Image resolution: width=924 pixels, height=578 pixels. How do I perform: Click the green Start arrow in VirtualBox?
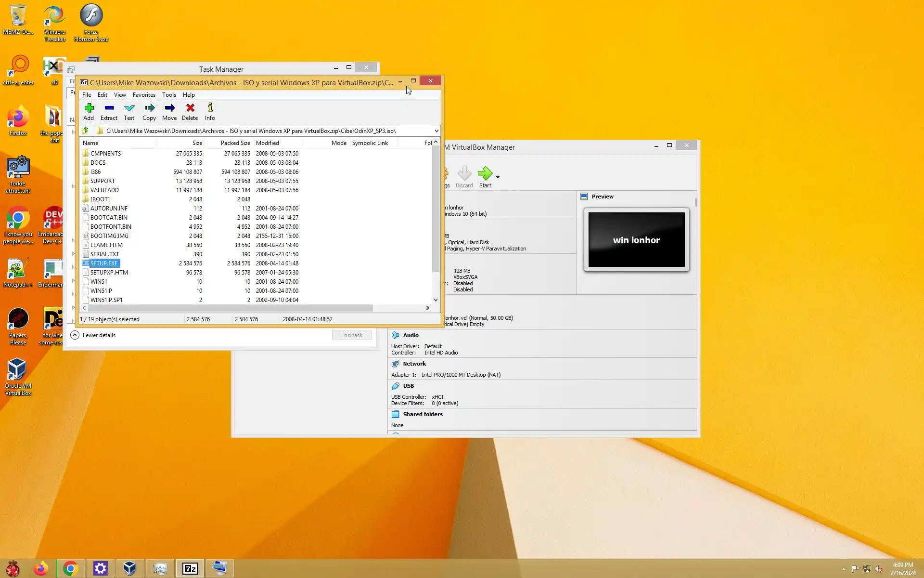coord(485,174)
